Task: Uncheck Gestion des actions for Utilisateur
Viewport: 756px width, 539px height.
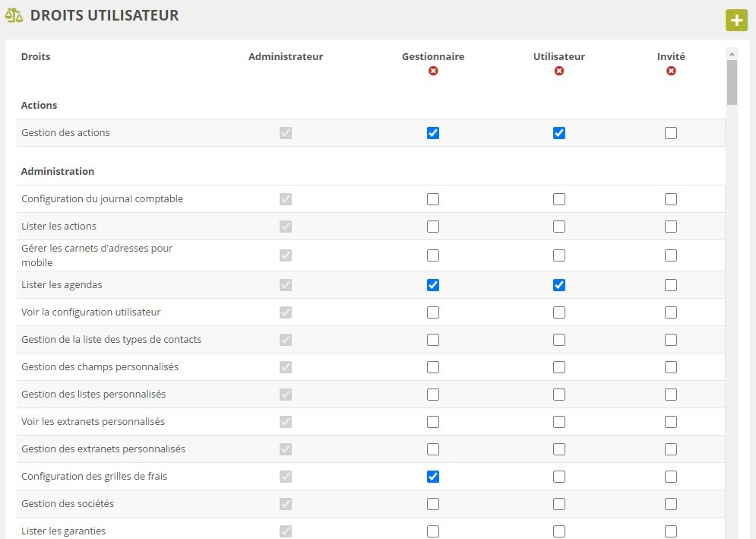Action: pyautogui.click(x=559, y=133)
